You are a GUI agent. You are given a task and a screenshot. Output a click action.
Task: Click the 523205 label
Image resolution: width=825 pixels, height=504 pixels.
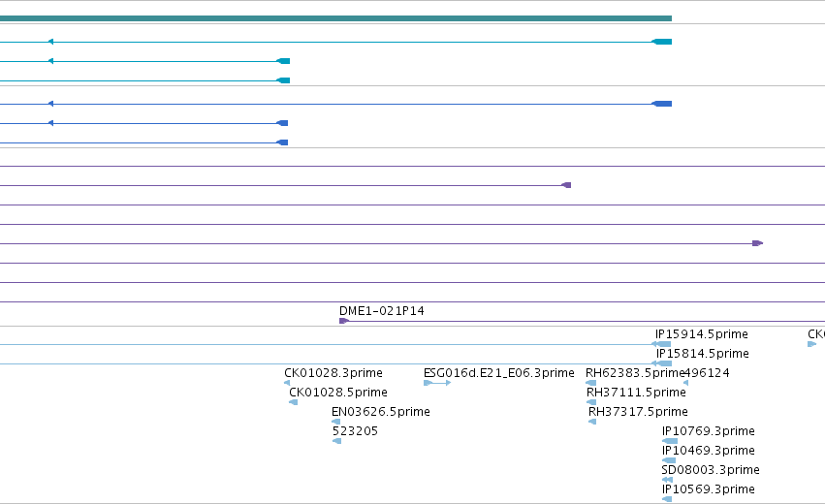[x=355, y=431]
